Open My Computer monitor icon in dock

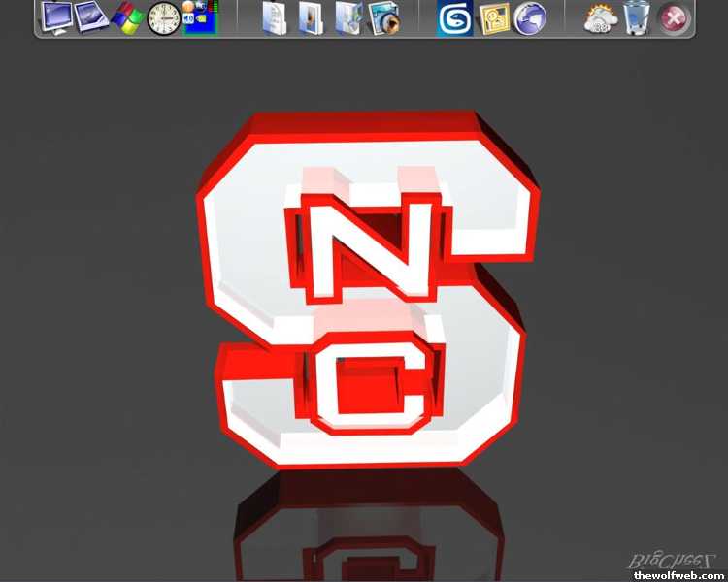pyautogui.click(x=56, y=17)
